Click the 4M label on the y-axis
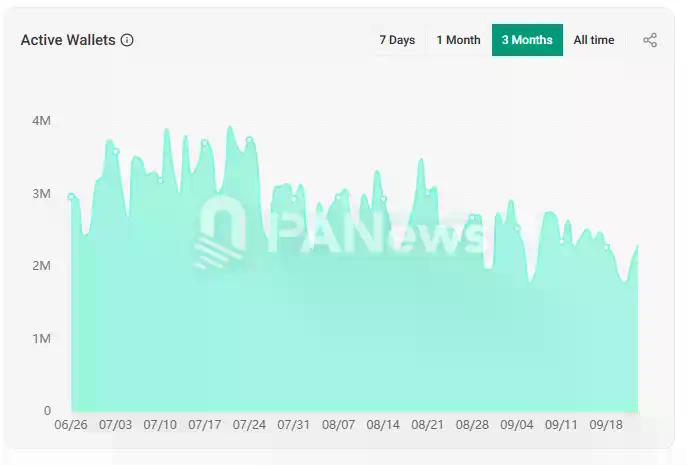The height and width of the screenshot is (465, 687). [41, 120]
